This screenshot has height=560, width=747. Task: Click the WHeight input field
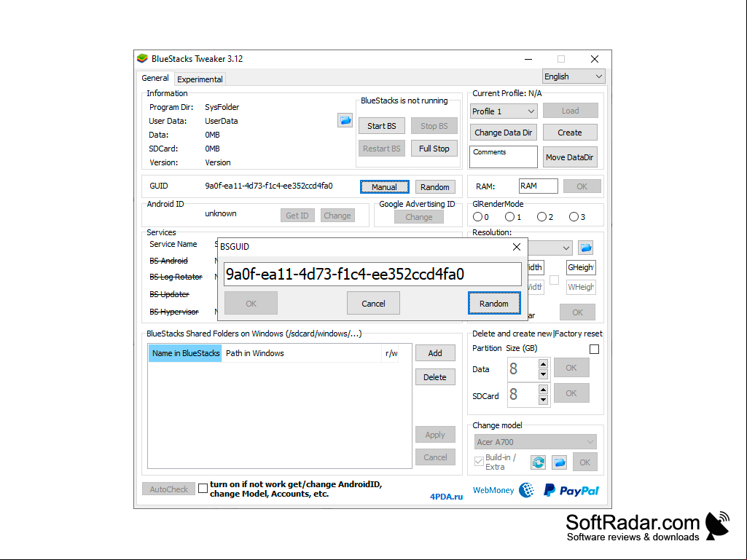pos(581,287)
